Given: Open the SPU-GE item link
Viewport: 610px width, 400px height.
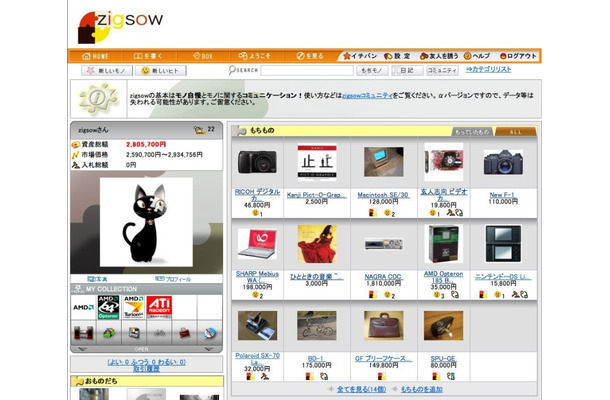Looking at the screenshot, I should [x=443, y=358].
